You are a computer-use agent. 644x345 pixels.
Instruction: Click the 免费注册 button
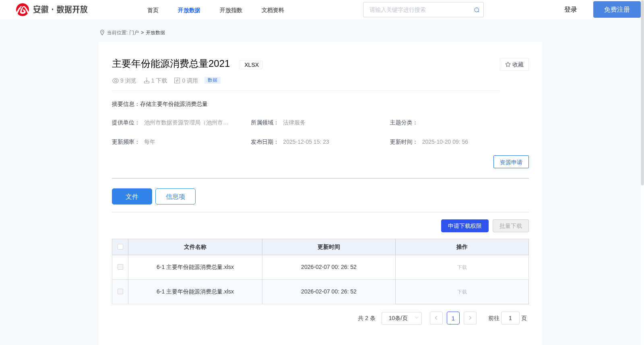coord(617,9)
